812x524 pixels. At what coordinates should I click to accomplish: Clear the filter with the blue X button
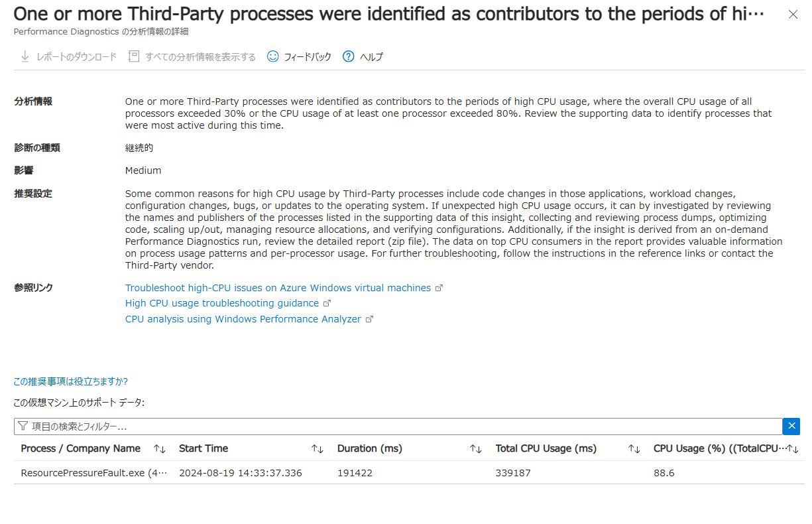click(791, 426)
